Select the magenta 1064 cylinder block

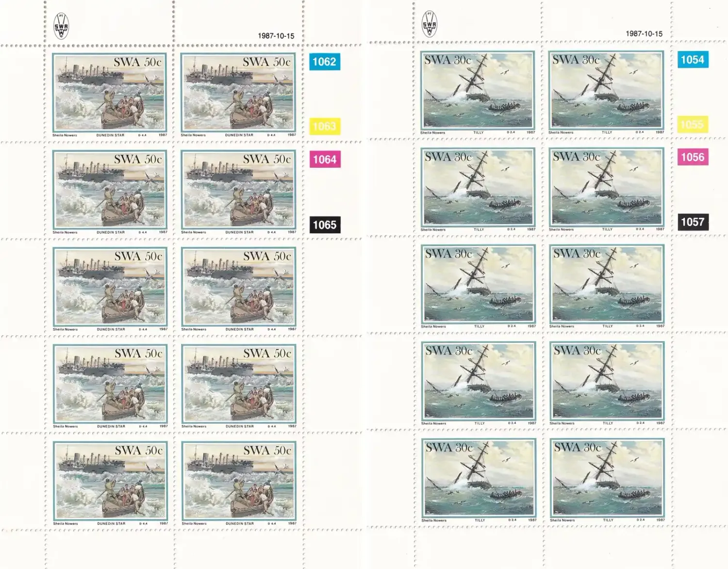coord(325,159)
